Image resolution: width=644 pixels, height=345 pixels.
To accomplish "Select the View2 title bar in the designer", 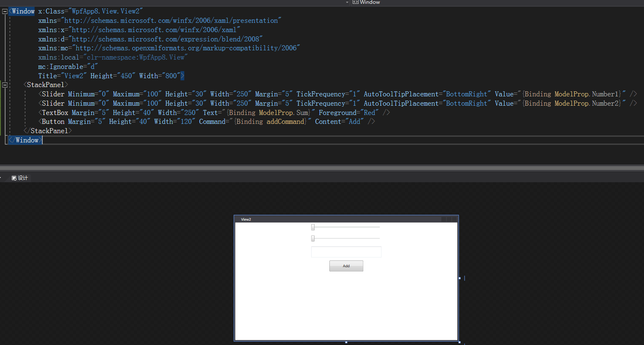I will [x=346, y=219].
